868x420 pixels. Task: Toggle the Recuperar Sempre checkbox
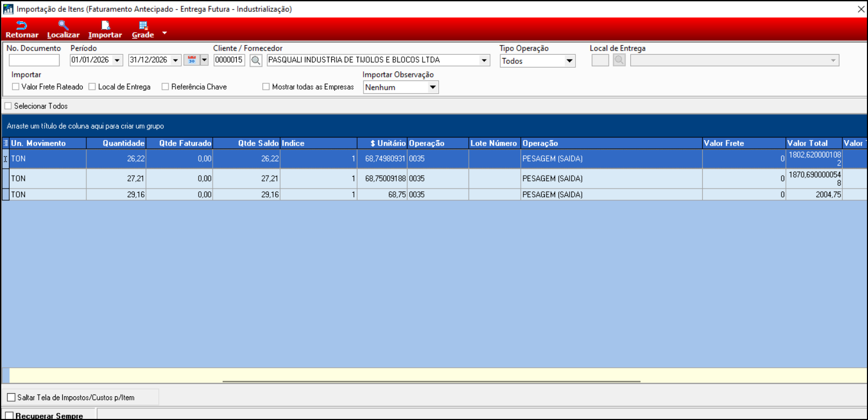point(9,416)
